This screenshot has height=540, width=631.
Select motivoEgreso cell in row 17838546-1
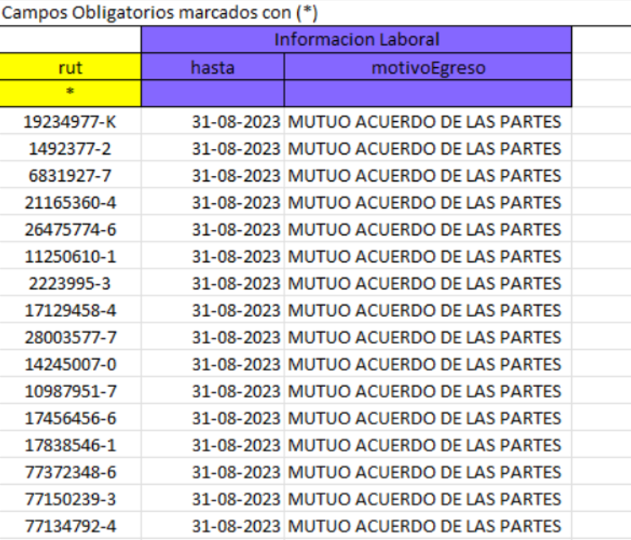tap(428, 445)
